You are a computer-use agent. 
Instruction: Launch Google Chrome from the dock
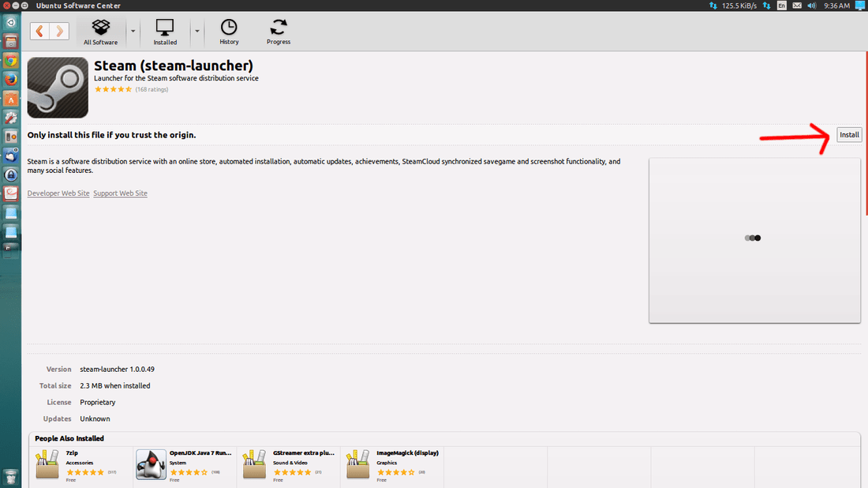pos(10,60)
